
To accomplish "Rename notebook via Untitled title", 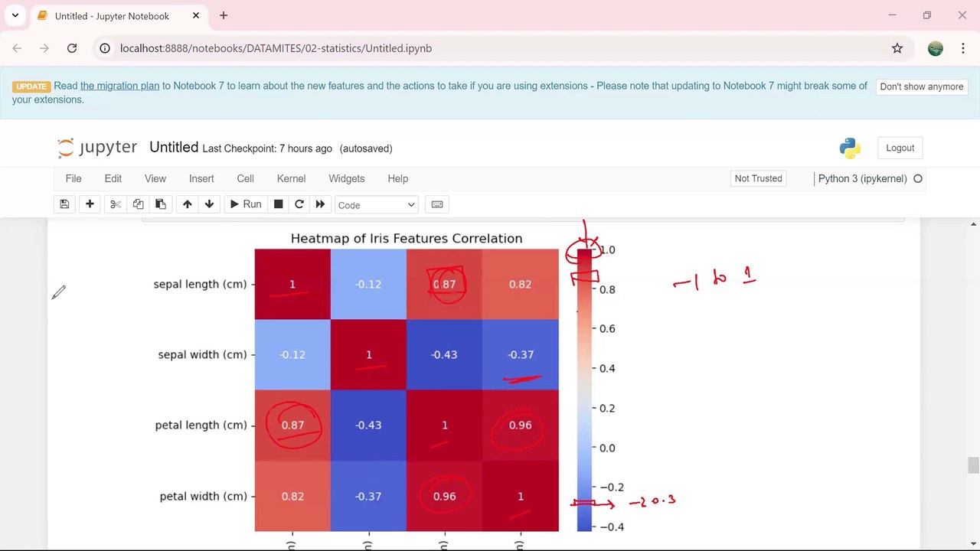I will [174, 148].
